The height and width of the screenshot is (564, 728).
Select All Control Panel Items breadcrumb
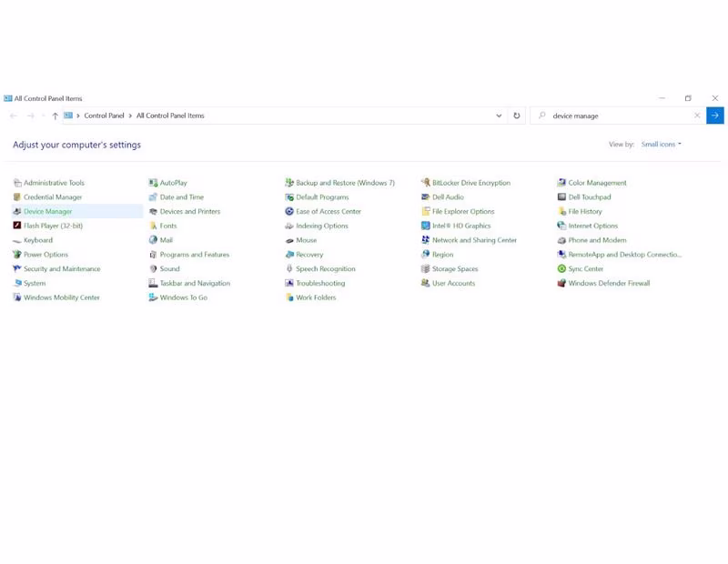pos(170,116)
